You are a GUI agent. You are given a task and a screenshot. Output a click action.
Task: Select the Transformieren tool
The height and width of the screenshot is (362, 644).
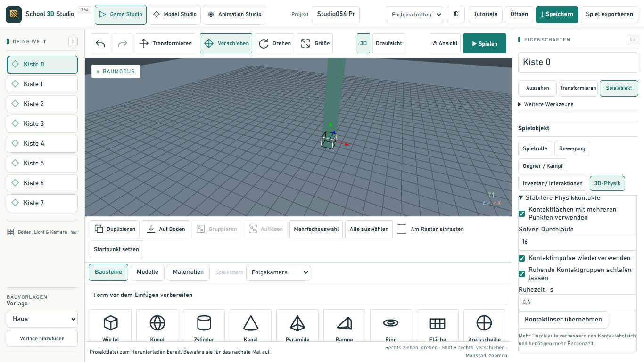pos(166,43)
